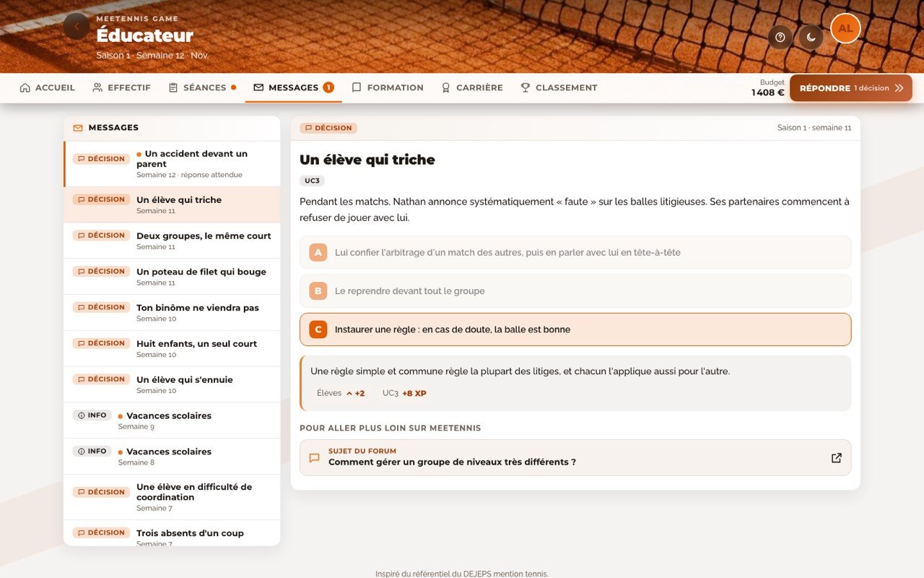Choose option C: Instaurer une règle
The width and height of the screenshot is (924, 578).
(575, 329)
